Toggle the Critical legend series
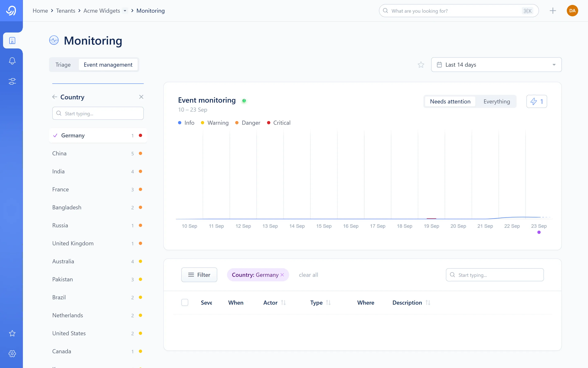Image resolution: width=588 pixels, height=368 pixels. pos(278,123)
